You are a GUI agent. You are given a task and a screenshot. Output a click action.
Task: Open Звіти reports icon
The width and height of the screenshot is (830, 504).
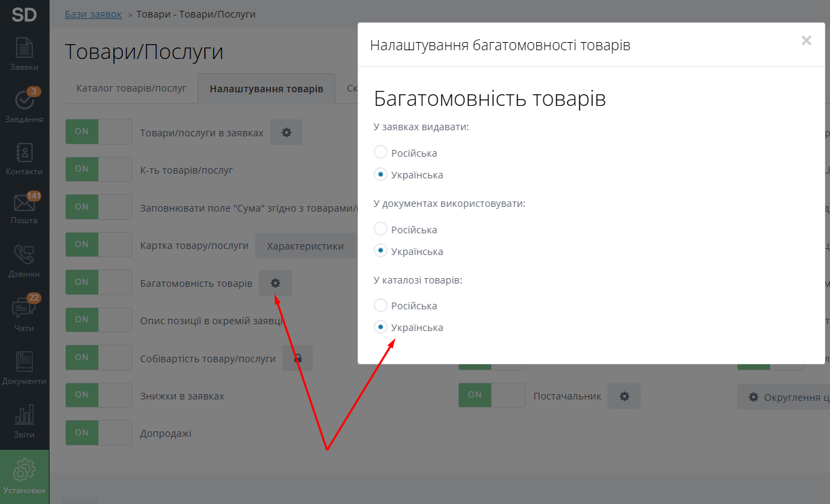tap(24, 421)
